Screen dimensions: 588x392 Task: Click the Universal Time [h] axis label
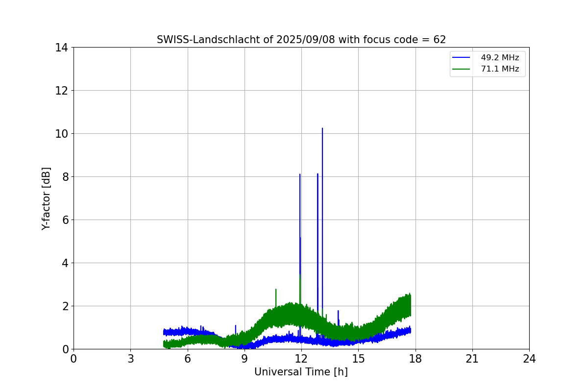tap(301, 372)
